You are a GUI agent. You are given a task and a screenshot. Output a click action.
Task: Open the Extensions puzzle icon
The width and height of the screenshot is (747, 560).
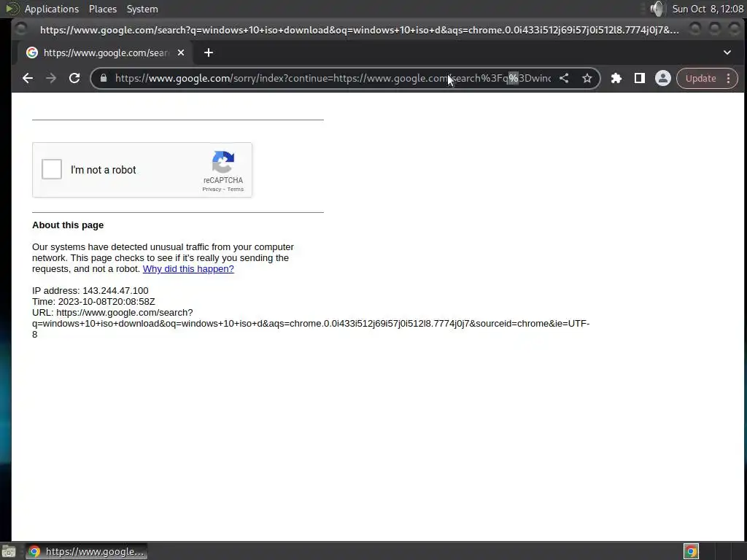point(616,78)
